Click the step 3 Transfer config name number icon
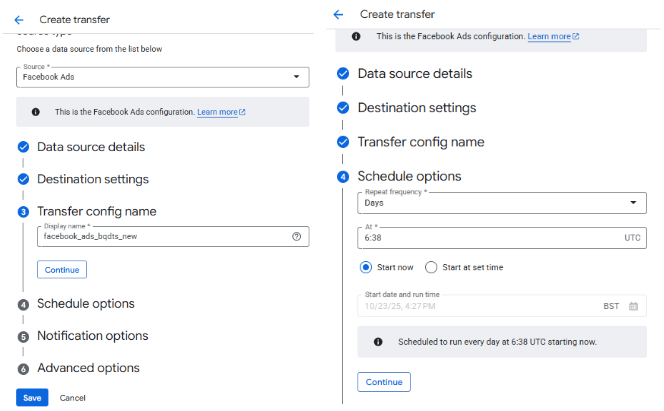Viewport: 664px width, 411px height. [23, 212]
